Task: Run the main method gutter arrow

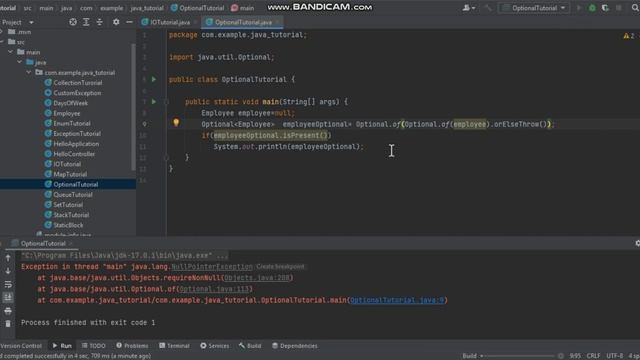Action: pyautogui.click(x=154, y=102)
